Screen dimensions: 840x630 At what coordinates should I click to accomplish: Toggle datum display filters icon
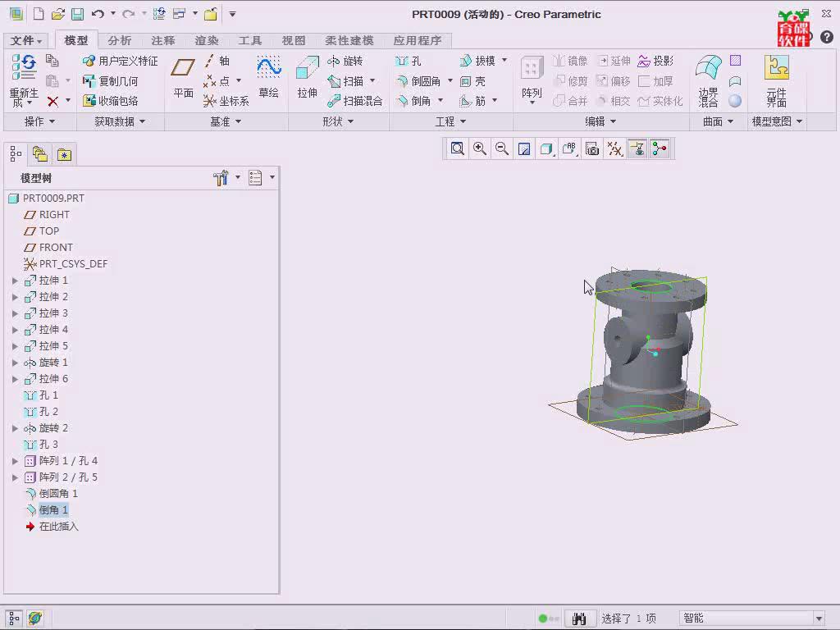[614, 148]
